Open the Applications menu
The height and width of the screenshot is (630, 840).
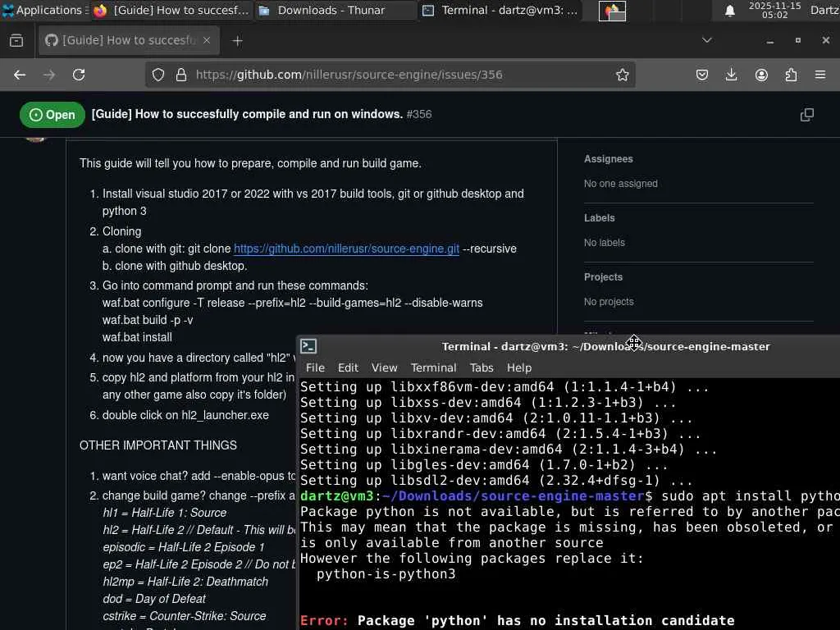[43, 10]
